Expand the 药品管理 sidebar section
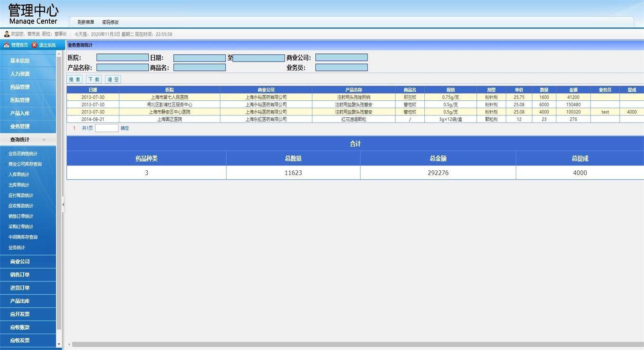Viewport: 644px width, 350px height. point(20,87)
